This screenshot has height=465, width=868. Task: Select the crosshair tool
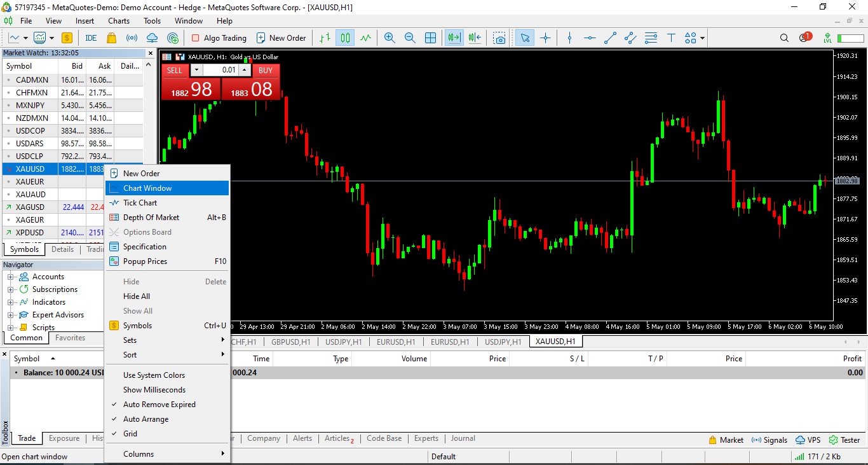[x=545, y=38]
